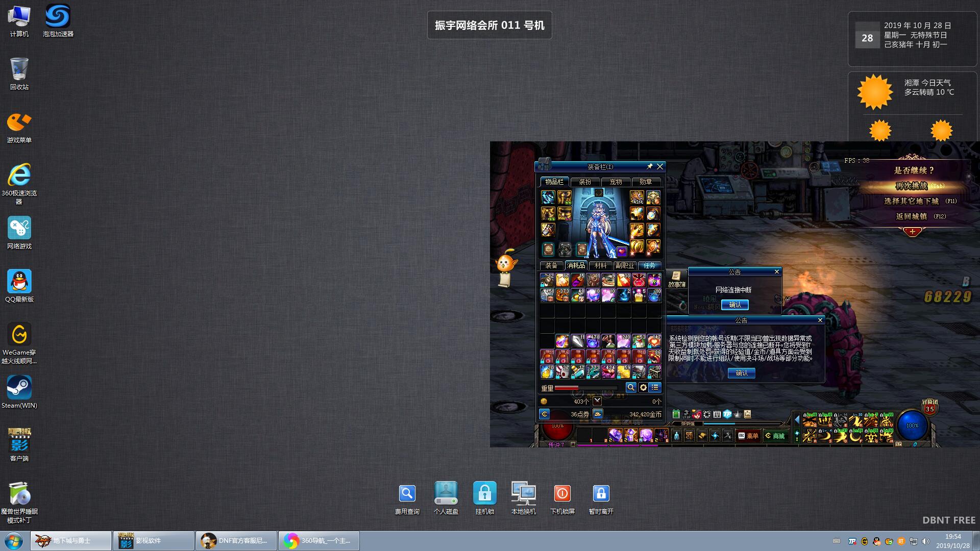The width and height of the screenshot is (980, 551).
Task: Click the 重量 weight bar
Action: pos(587,388)
